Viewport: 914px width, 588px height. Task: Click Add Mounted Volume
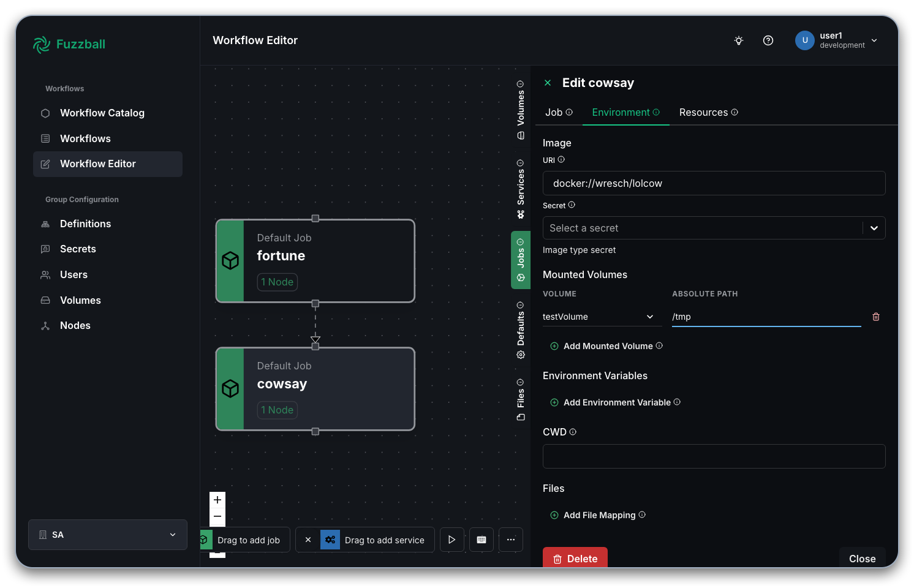(x=602, y=346)
